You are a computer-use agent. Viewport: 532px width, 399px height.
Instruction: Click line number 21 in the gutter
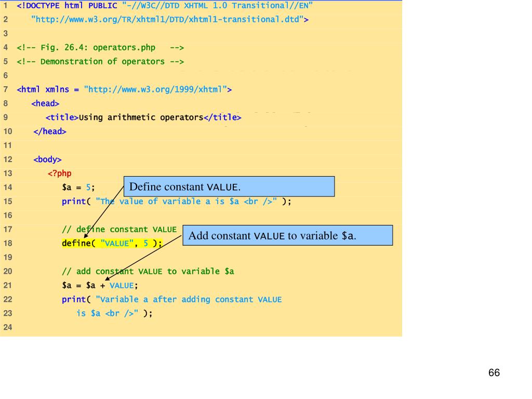[x=8, y=285]
